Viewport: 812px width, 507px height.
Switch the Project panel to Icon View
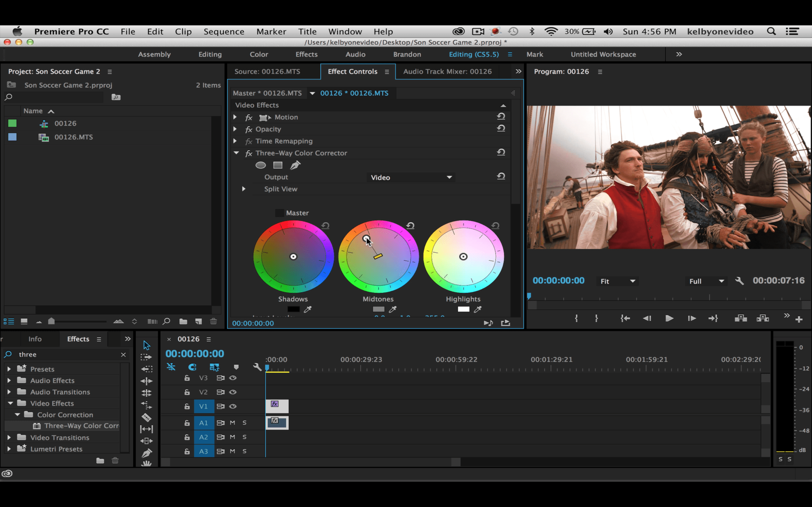click(x=24, y=321)
